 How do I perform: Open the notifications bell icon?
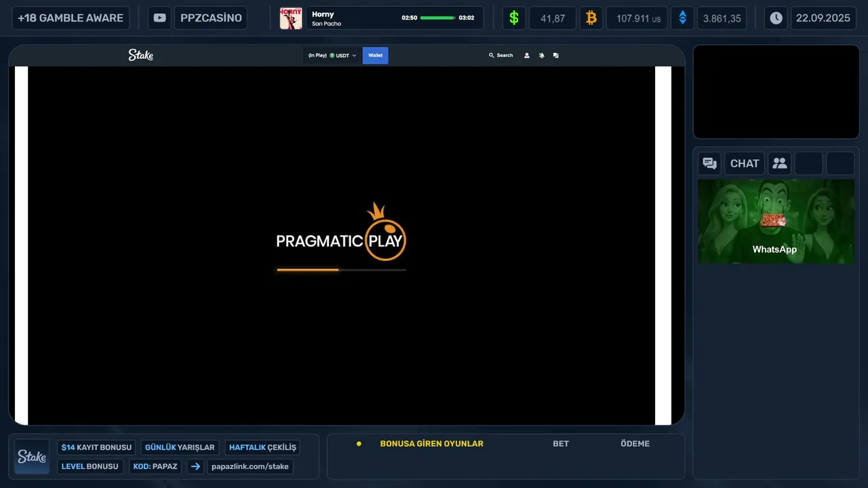pos(541,56)
